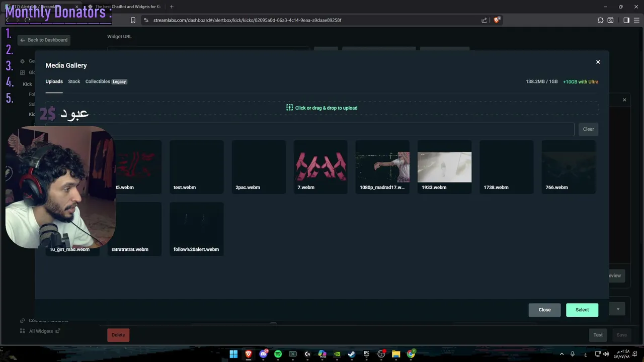Open Steam from the taskbar
The width and height of the screenshot is (644, 362).
click(x=352, y=354)
